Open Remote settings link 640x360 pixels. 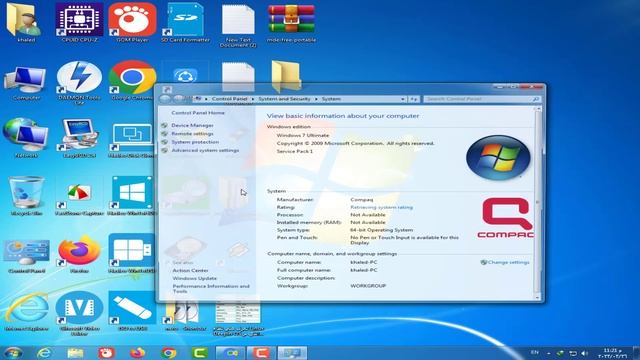click(192, 133)
